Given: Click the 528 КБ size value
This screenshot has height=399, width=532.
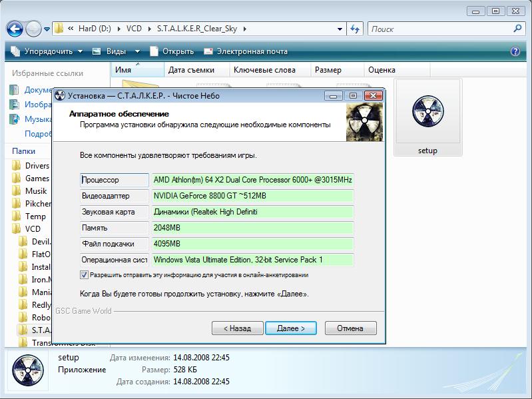Looking at the screenshot, I should coord(185,370).
